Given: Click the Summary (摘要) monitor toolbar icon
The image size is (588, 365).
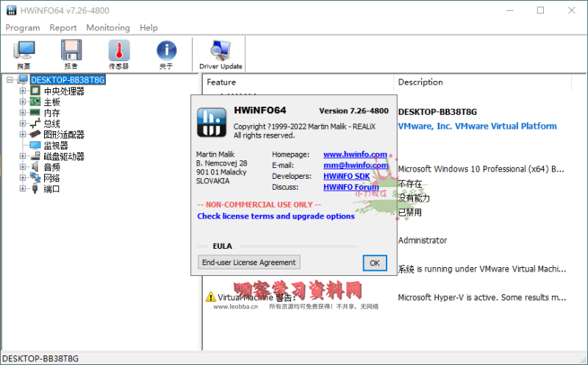Looking at the screenshot, I should point(24,54).
